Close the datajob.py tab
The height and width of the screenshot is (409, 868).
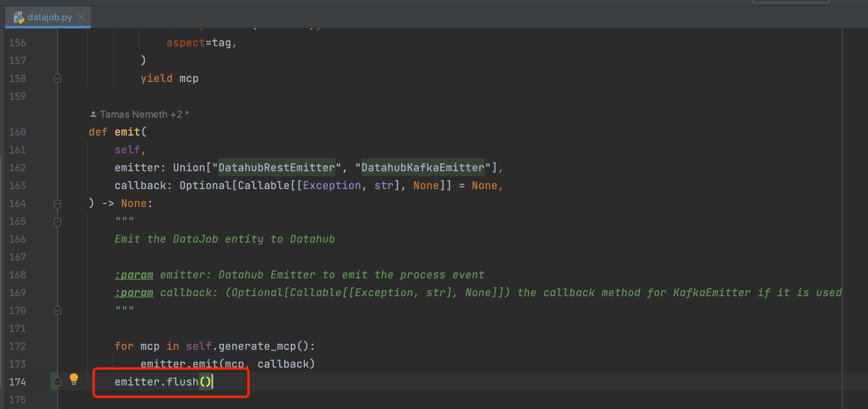tap(81, 17)
